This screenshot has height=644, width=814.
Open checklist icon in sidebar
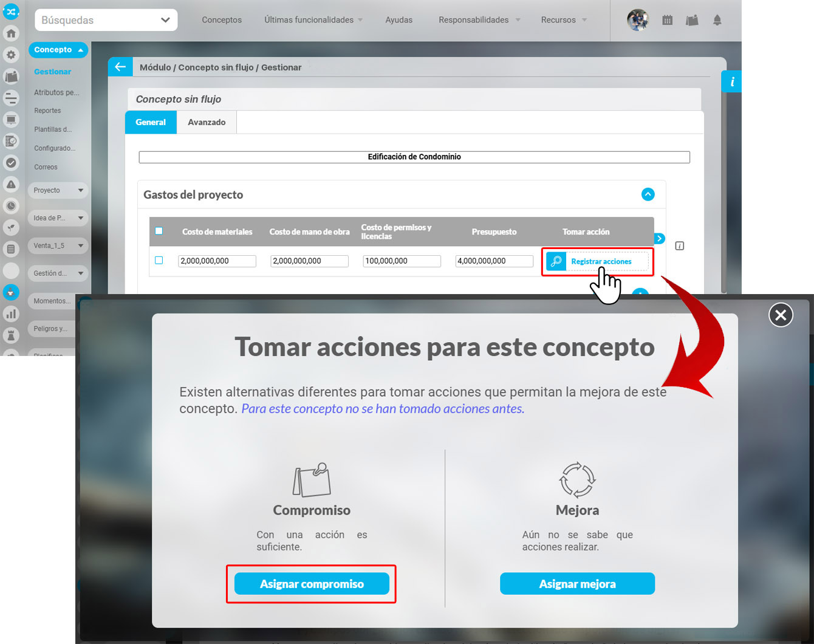tap(11, 141)
